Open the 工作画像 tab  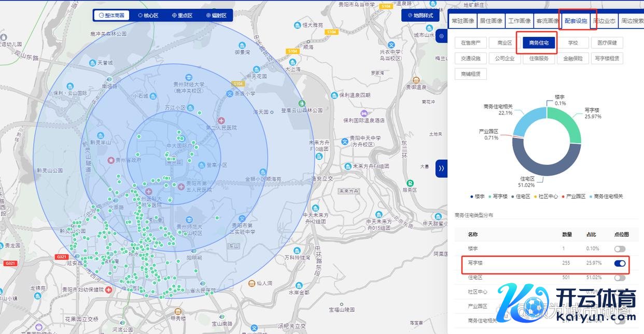click(x=519, y=21)
